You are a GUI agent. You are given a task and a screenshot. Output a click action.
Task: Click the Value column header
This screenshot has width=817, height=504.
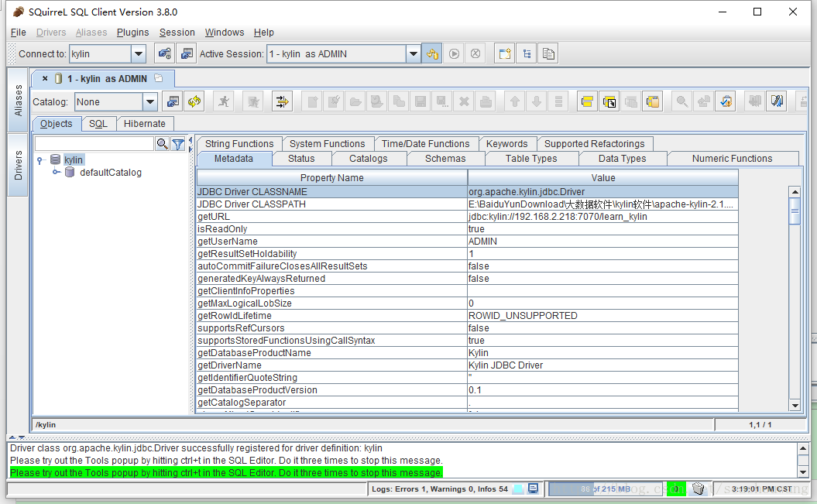(x=602, y=177)
